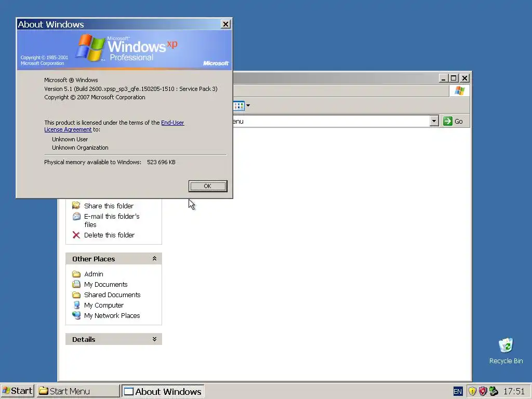Choose E-mail this folder's files
532x399 pixels.
112,220
